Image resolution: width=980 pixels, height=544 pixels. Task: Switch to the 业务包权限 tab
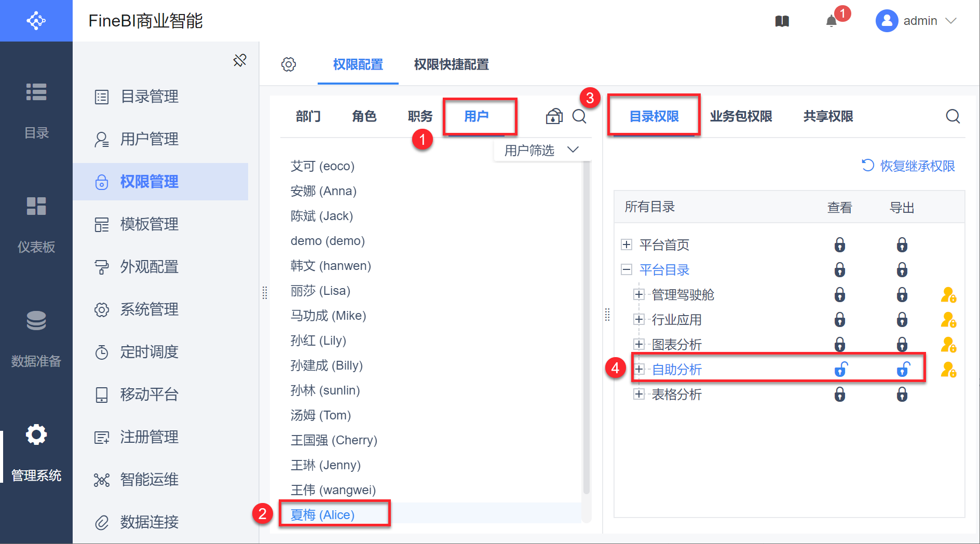coord(741,116)
